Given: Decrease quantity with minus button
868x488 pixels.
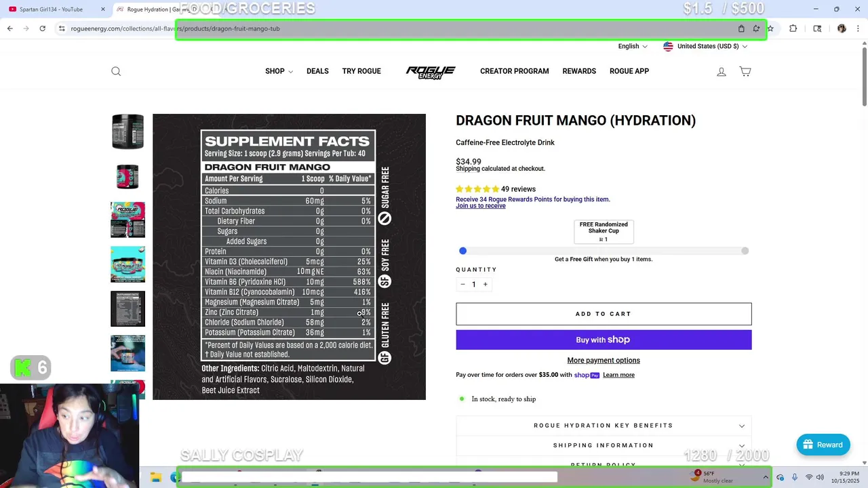Looking at the screenshot, I should [462, 285].
